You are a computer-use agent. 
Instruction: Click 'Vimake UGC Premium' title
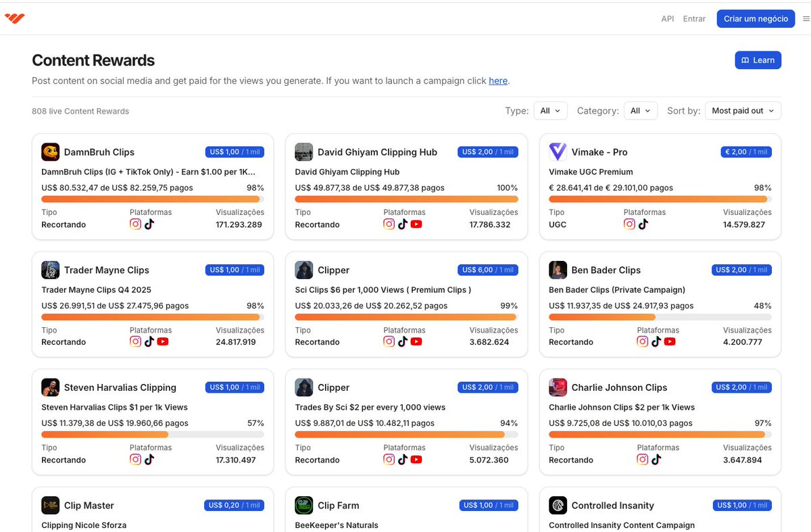click(591, 172)
